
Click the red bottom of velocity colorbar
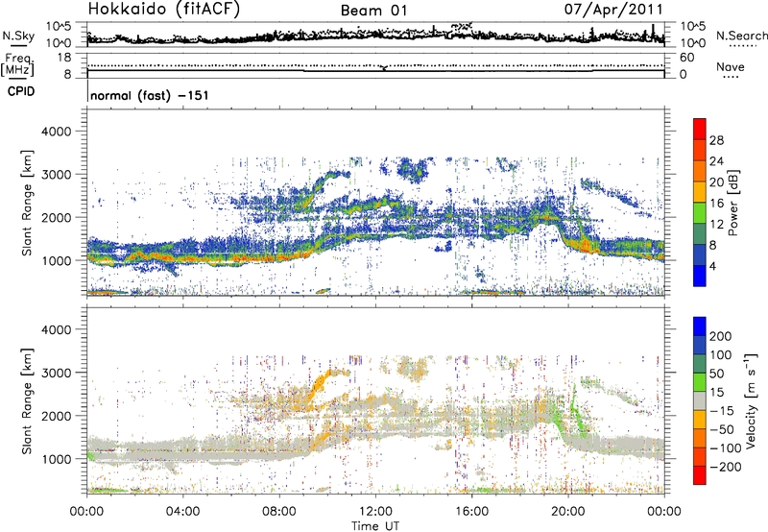700,475
